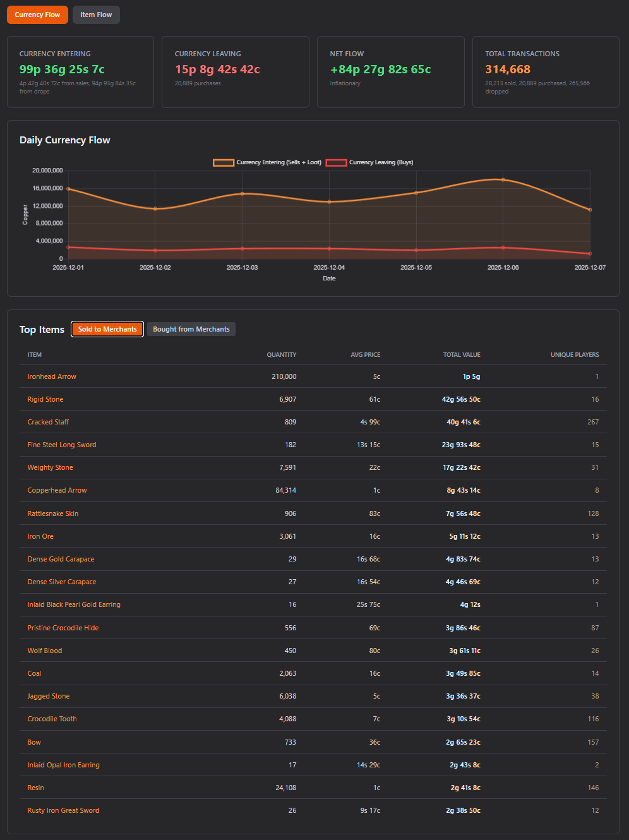Screen dimensions: 629x840
Task: Open Inlaid Black Pearl Gold Earring link
Action: (74, 604)
